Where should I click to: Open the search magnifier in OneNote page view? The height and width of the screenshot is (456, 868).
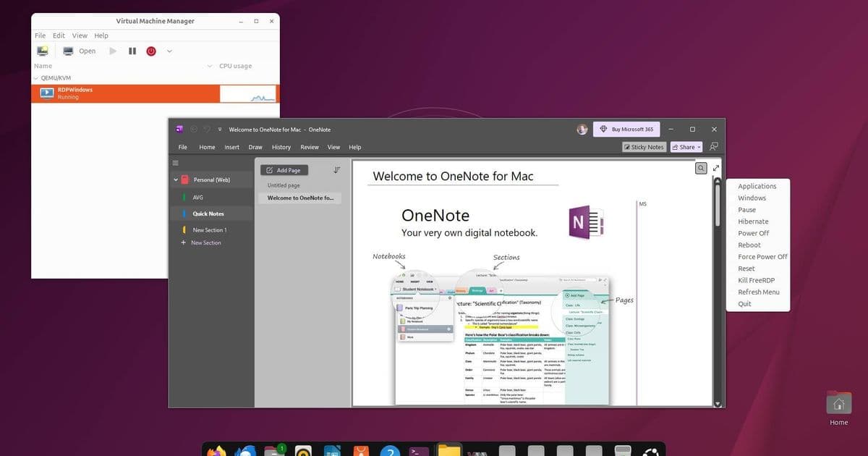tap(700, 168)
